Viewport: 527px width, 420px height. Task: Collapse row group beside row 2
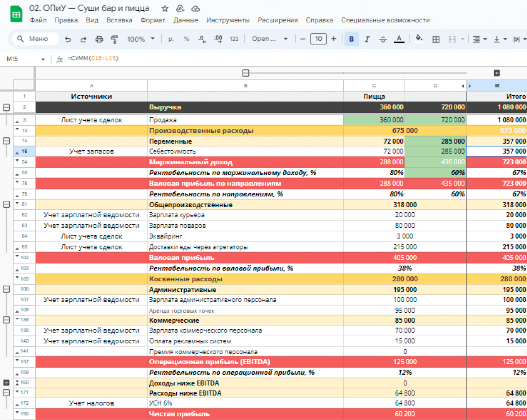click(x=7, y=107)
